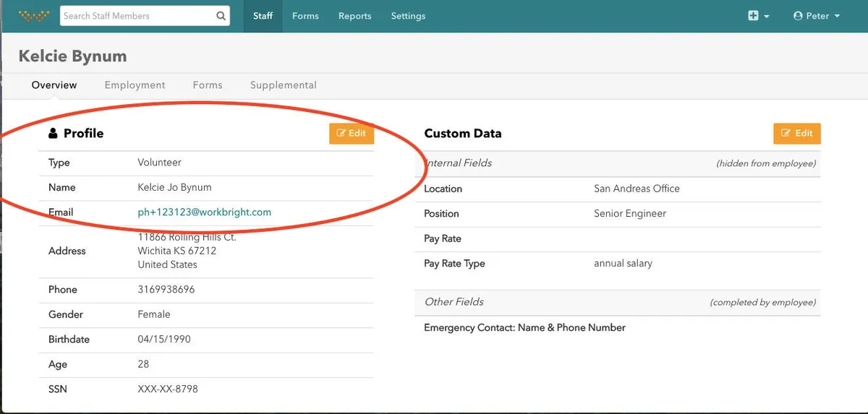
Task: Click the plus add icon in header
Action: tap(754, 16)
